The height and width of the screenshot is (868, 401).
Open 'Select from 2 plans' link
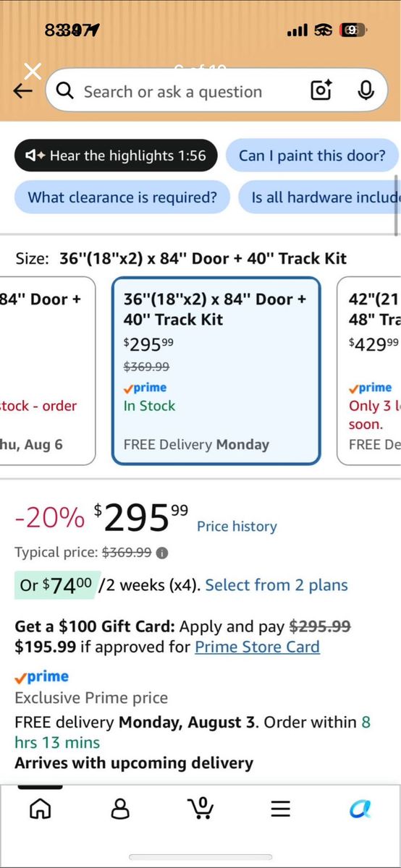[x=277, y=585]
